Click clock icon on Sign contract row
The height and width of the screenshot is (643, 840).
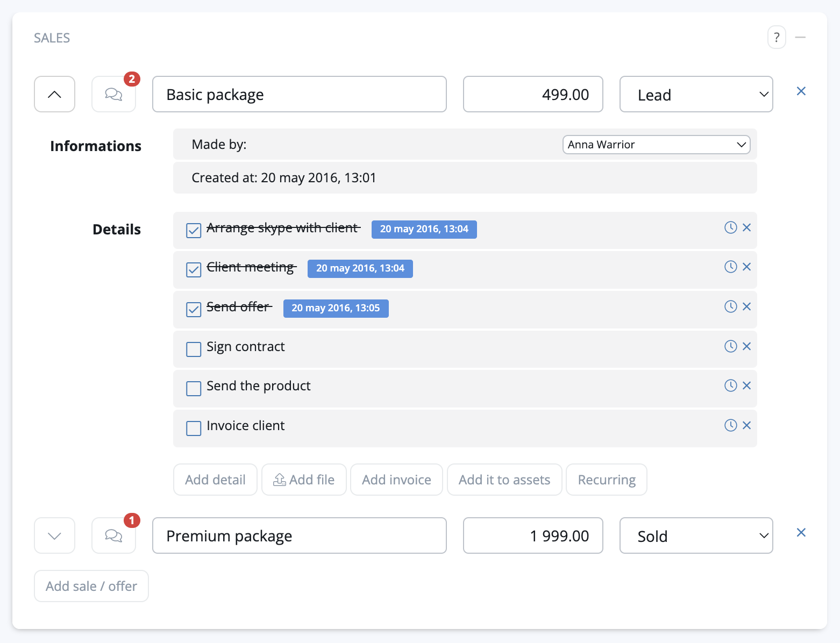[730, 346]
